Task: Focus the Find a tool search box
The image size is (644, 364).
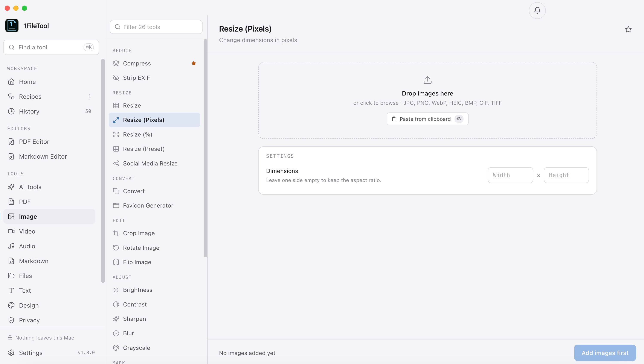Action: coord(51,47)
